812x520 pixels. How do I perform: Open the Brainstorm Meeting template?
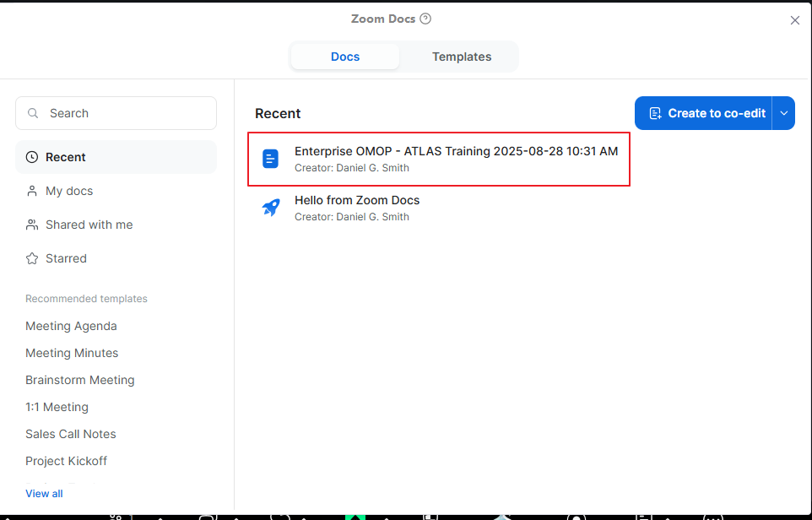click(x=79, y=380)
